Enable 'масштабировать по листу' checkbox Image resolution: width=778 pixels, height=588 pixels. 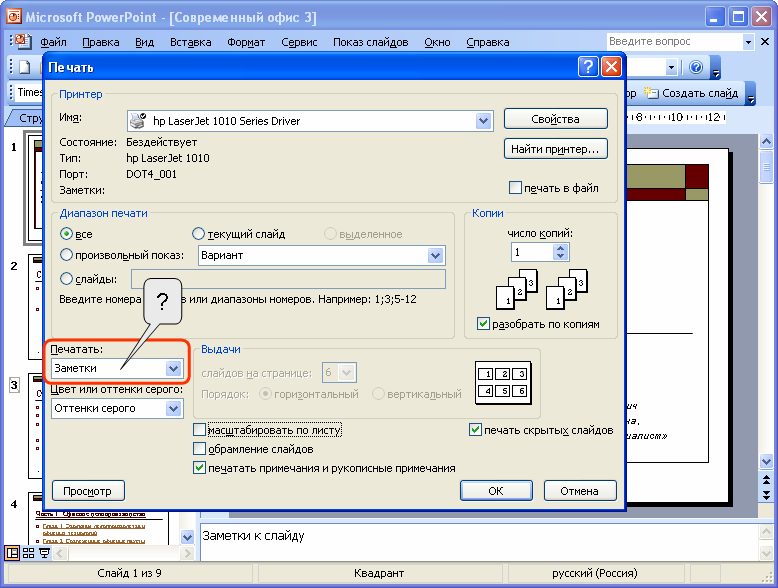[199, 430]
